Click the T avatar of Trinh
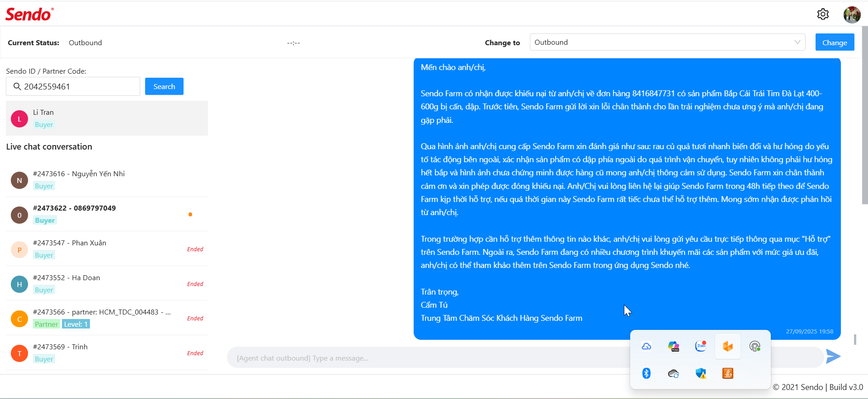The width and height of the screenshot is (868, 399). coord(19,353)
